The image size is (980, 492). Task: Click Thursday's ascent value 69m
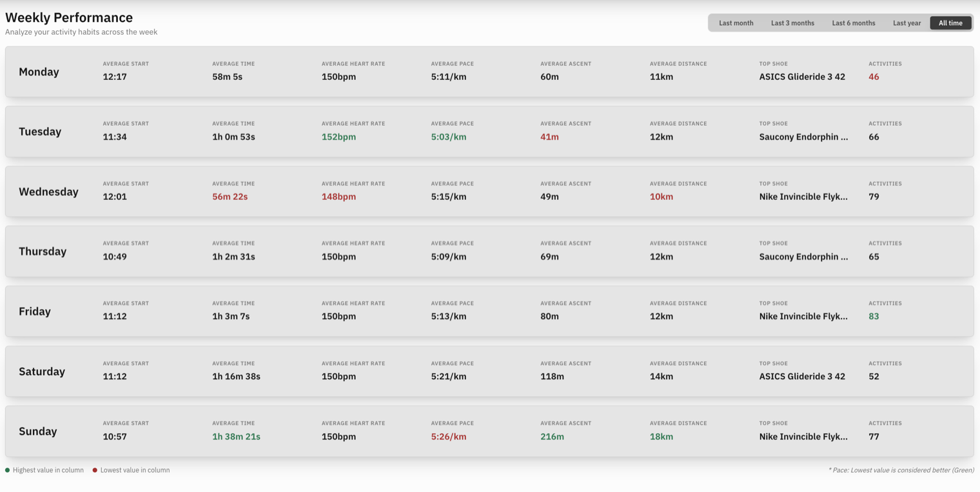pyautogui.click(x=549, y=257)
